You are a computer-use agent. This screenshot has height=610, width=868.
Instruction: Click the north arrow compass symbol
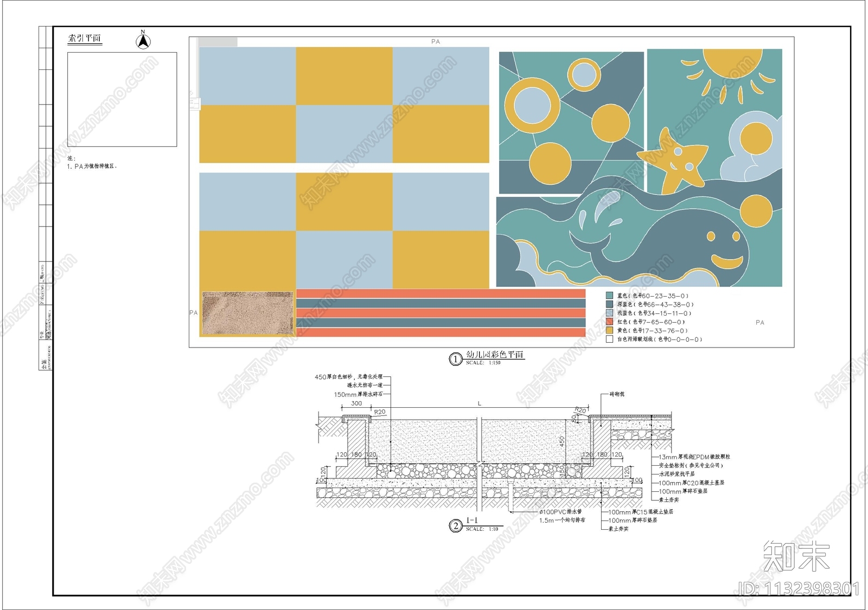(x=143, y=40)
